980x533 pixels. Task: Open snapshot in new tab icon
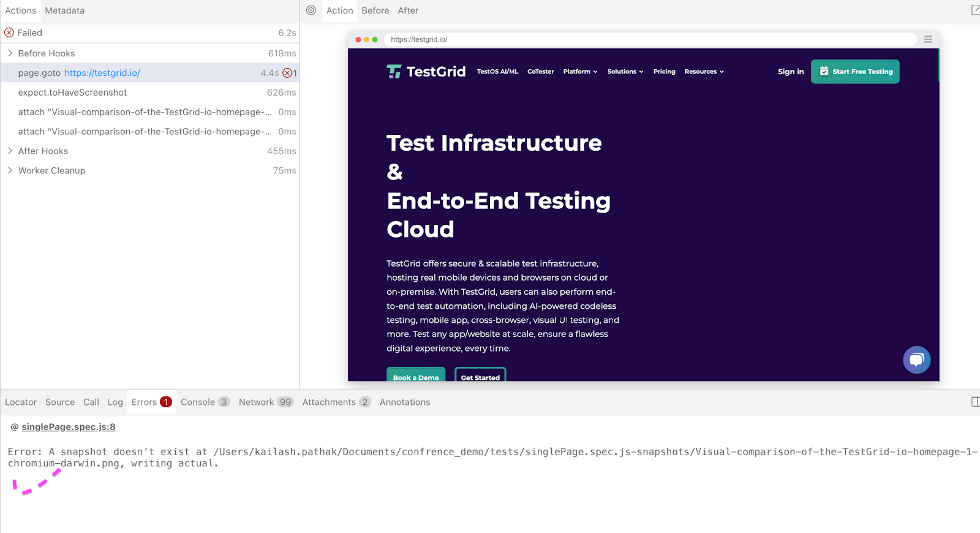[975, 10]
